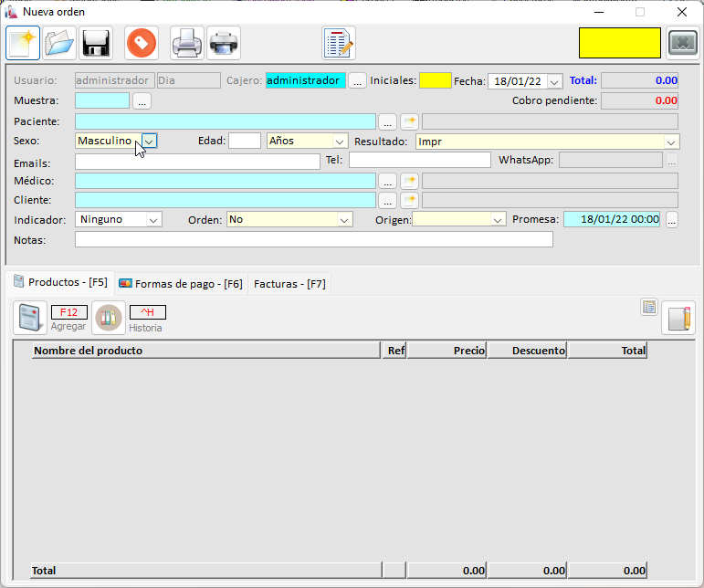Open the Origen dropdown
Screen dimensions: 704x588
(x=497, y=220)
